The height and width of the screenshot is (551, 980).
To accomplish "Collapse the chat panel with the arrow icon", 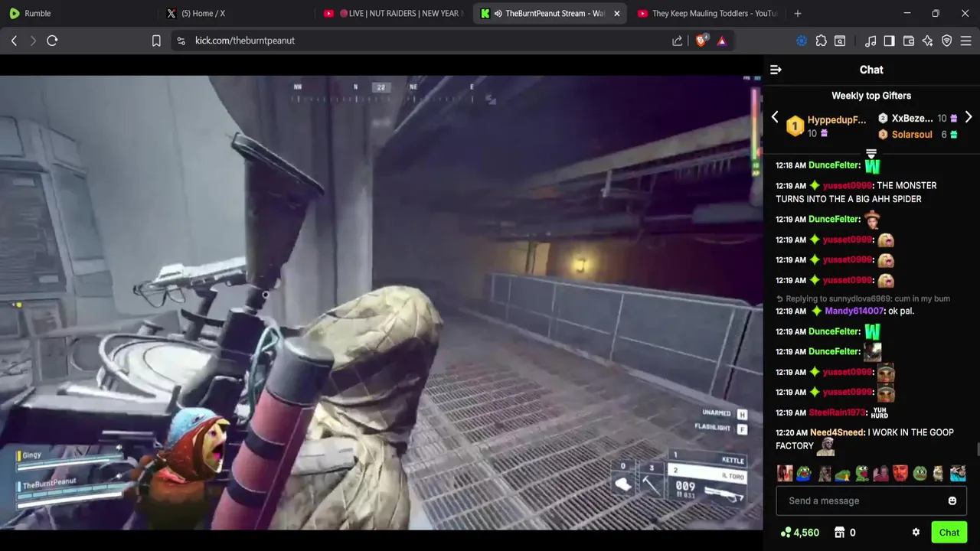I will pyautogui.click(x=776, y=70).
